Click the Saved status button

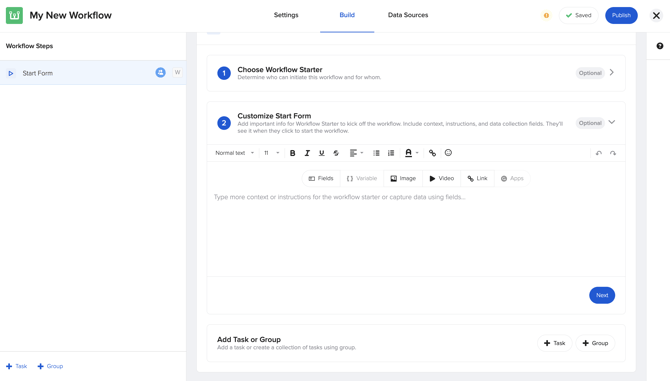tap(579, 15)
